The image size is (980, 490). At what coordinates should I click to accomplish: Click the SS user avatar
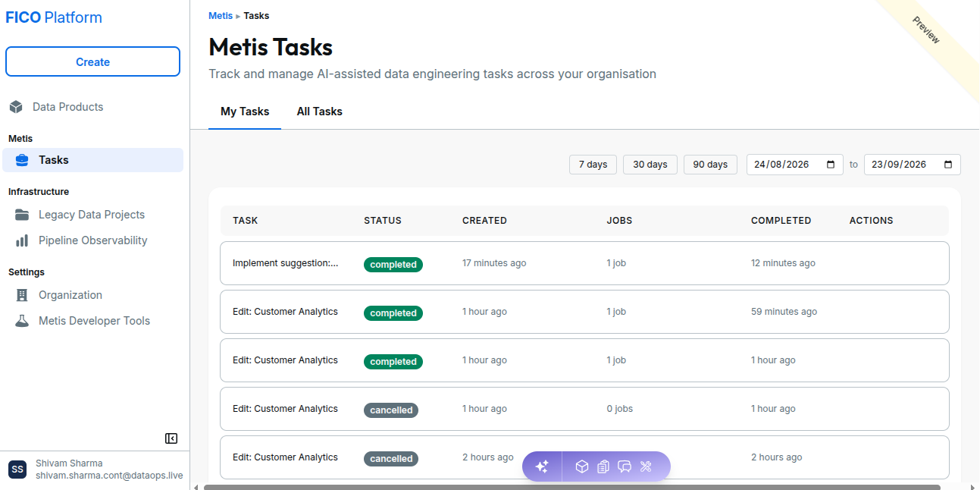click(17, 470)
